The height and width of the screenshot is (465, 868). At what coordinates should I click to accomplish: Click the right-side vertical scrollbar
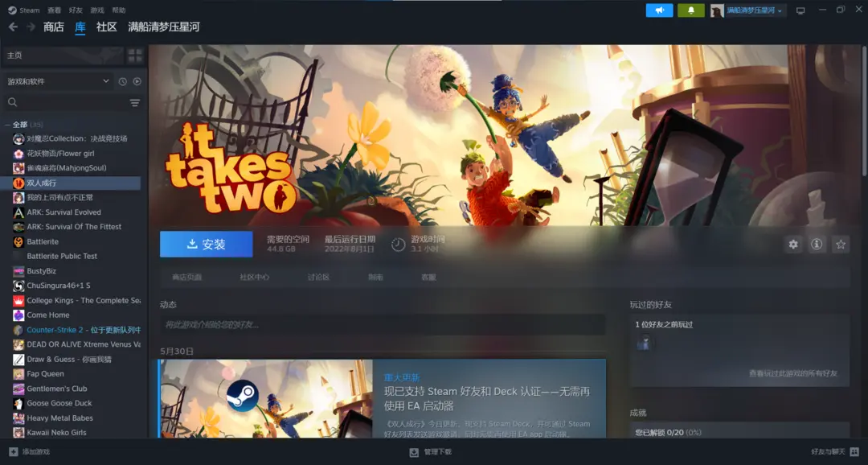tap(865, 111)
